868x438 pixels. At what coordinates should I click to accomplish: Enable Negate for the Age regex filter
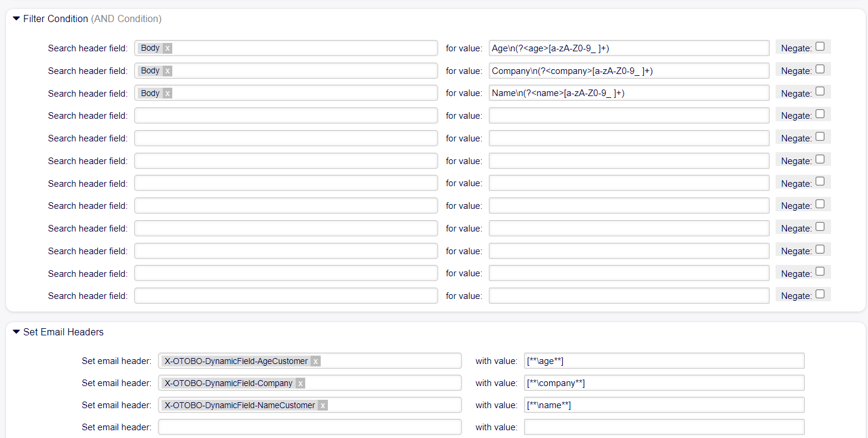820,47
